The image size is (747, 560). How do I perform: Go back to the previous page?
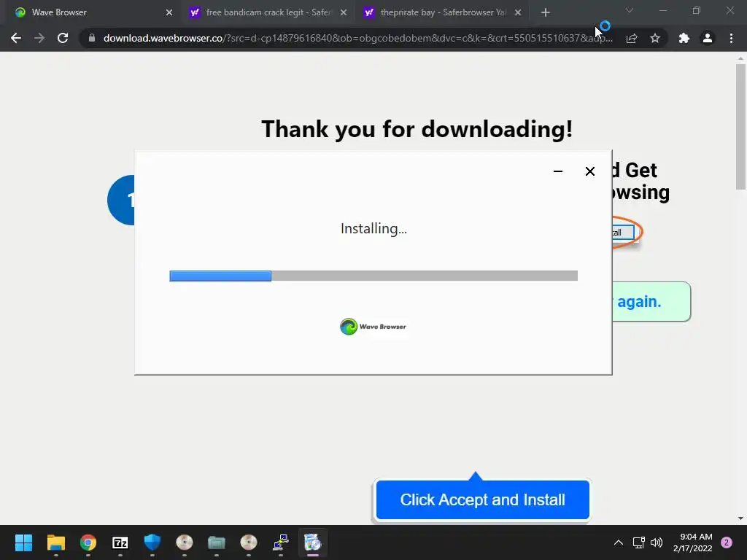(x=16, y=38)
